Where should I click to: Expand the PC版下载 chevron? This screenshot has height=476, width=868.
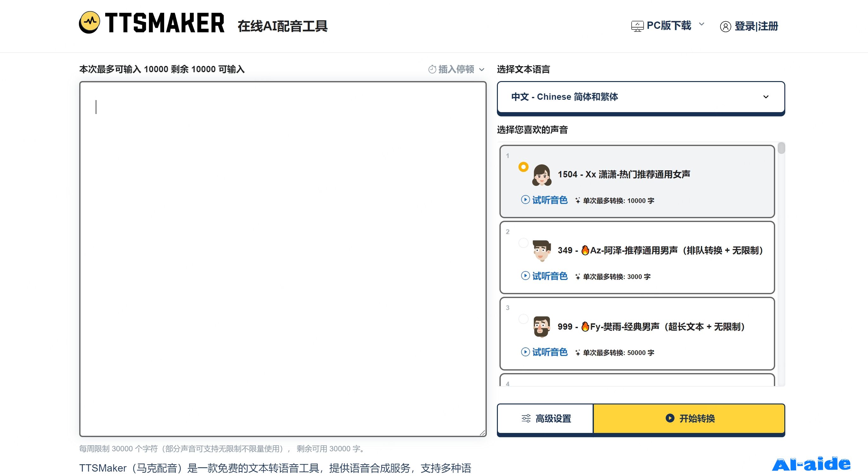pos(702,24)
